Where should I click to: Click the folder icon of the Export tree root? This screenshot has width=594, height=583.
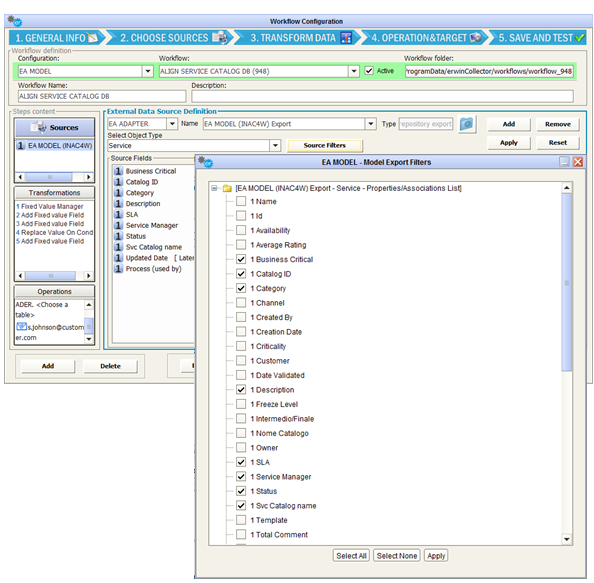[x=227, y=188]
